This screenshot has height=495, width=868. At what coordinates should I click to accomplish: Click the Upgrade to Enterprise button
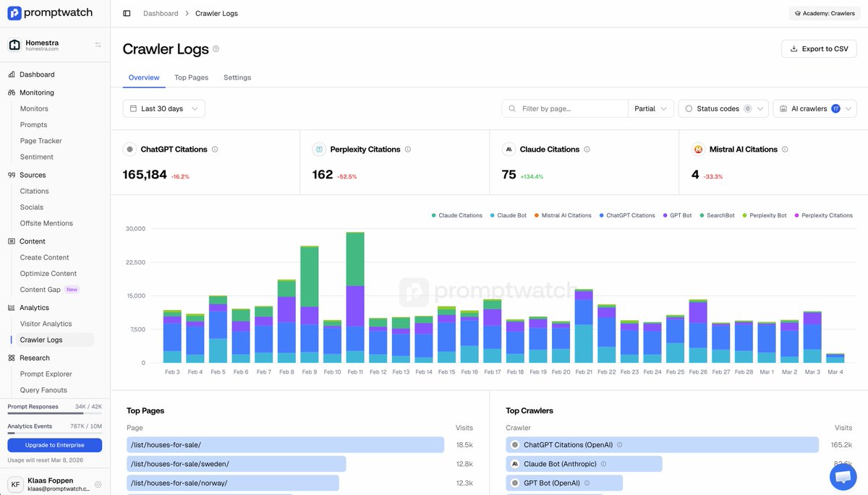(x=55, y=445)
